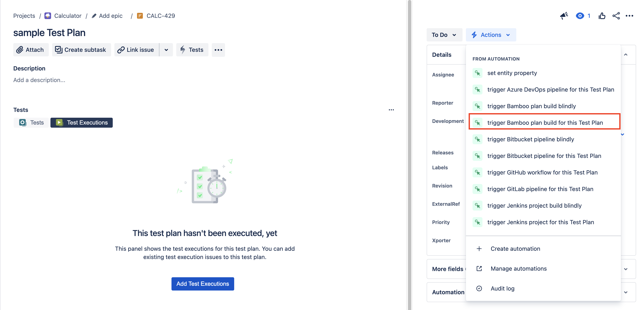Click the feedback megaphone icon
This screenshot has width=644, height=310.
[564, 16]
